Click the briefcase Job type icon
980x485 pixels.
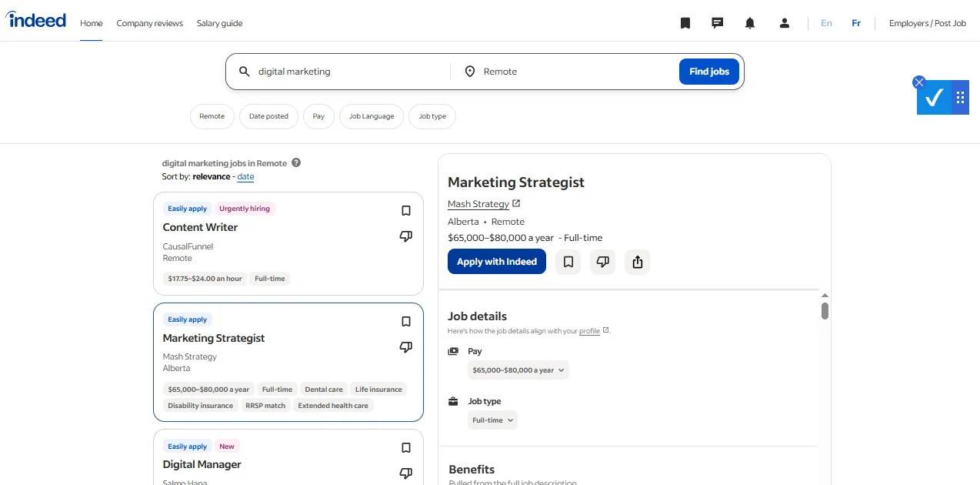(x=453, y=401)
